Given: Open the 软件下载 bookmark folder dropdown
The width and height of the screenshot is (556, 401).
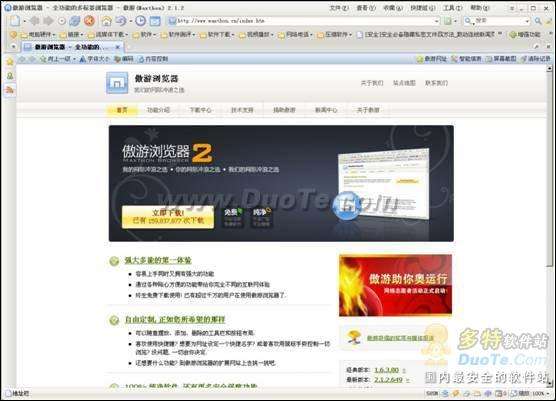Looking at the screenshot, I should 217,35.
